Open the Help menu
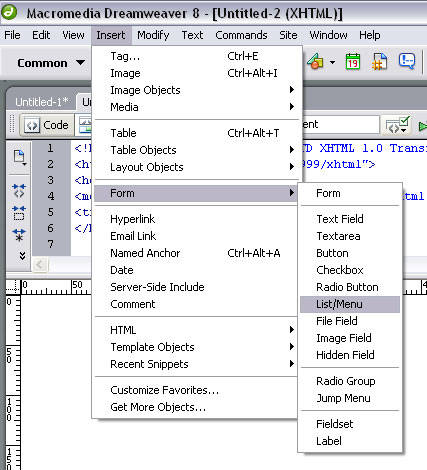Screen dimensions: 427x470 (370, 35)
